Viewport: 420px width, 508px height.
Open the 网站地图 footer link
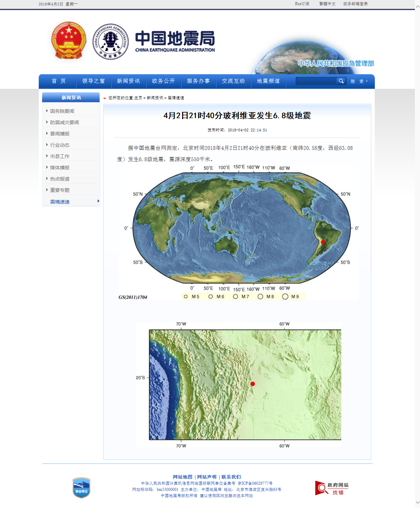tap(182, 477)
